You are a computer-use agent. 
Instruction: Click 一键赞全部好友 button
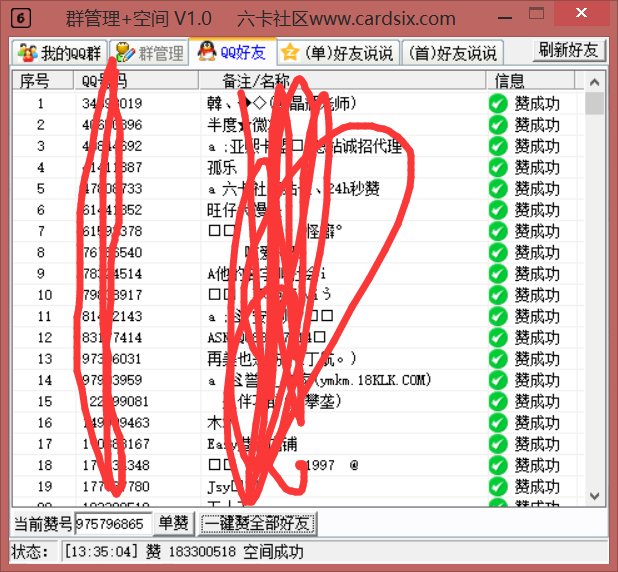[x=257, y=524]
